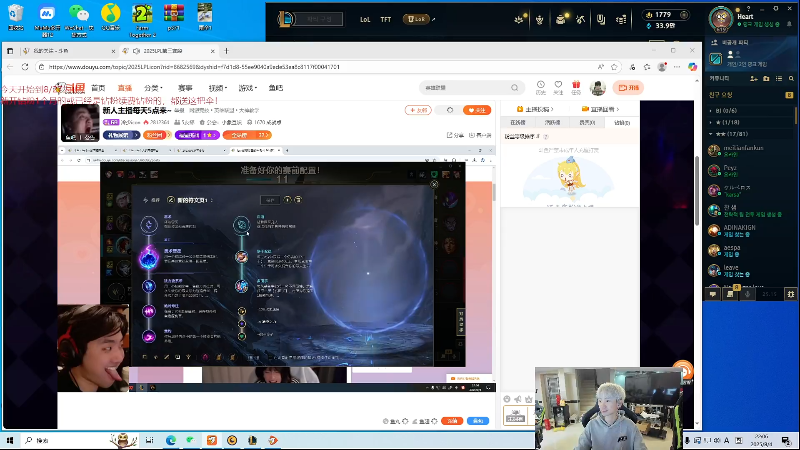The image size is (800, 450).
Task: Open Douyu 鱼吧 nav item
Action: pyautogui.click(x=276, y=88)
